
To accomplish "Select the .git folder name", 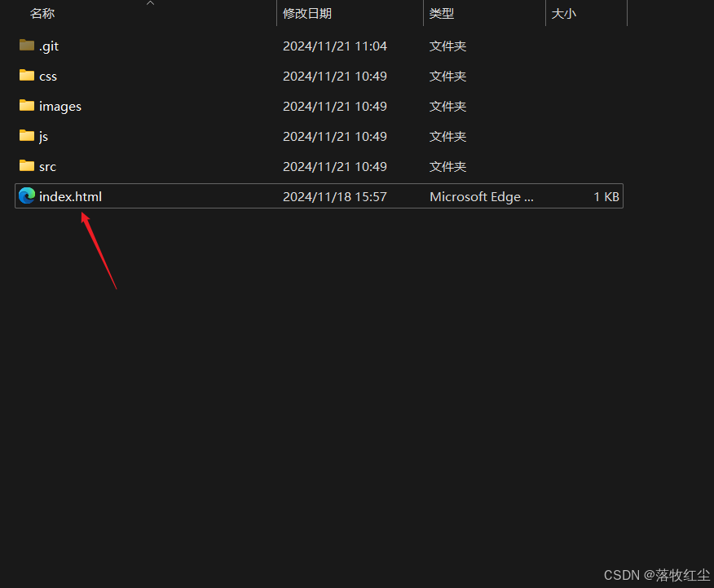I will pyautogui.click(x=49, y=46).
